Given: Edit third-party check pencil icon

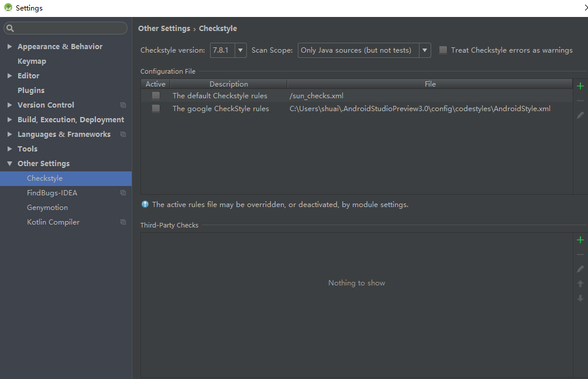Looking at the screenshot, I should coord(580,269).
